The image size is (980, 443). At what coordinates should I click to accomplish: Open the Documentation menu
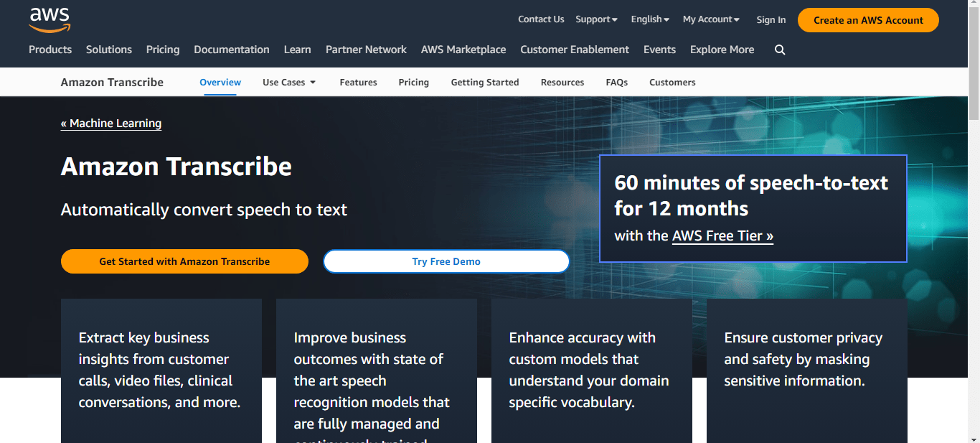(x=232, y=50)
